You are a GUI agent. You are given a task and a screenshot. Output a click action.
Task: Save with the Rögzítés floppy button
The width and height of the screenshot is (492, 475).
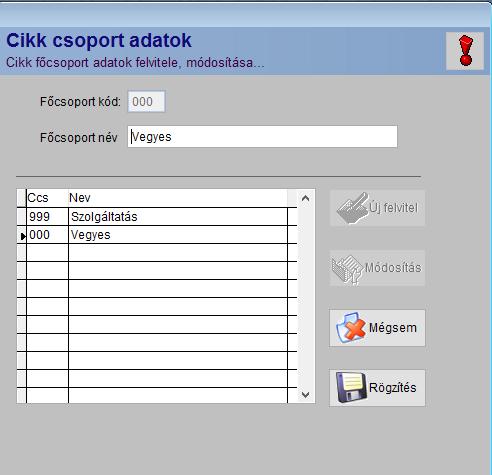pos(377,388)
